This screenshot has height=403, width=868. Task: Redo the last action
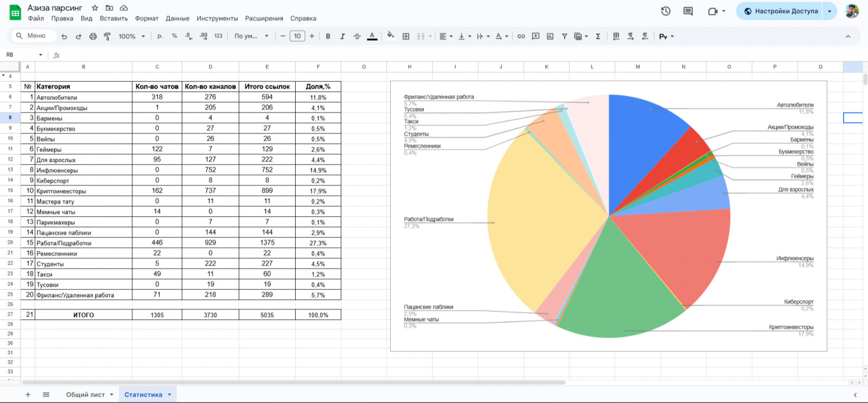coord(78,36)
